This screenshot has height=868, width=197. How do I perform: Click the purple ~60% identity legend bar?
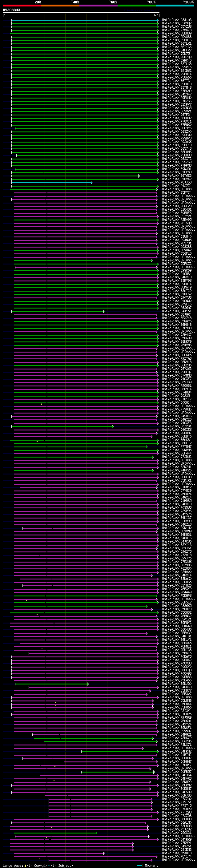(x=98, y=6)
